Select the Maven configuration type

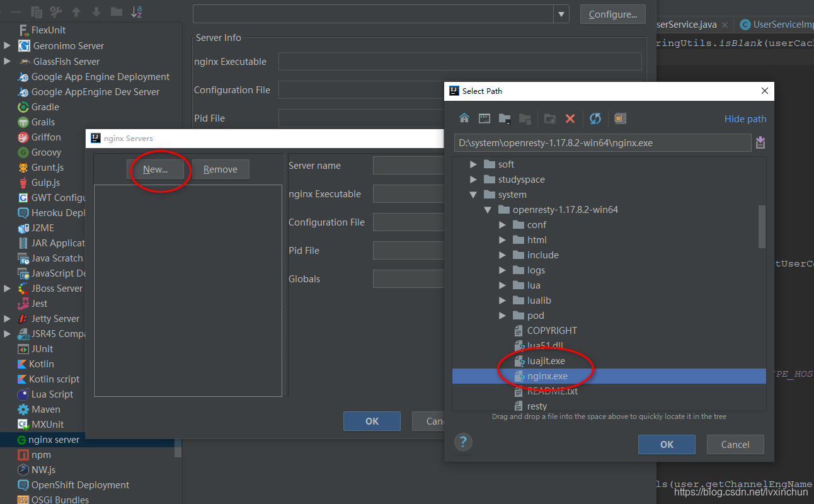coord(38,409)
